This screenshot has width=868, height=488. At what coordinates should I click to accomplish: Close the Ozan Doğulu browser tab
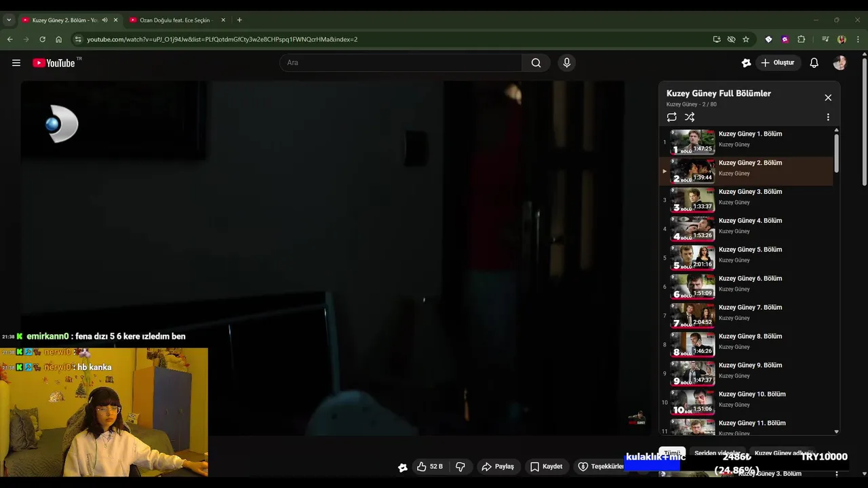[222, 20]
